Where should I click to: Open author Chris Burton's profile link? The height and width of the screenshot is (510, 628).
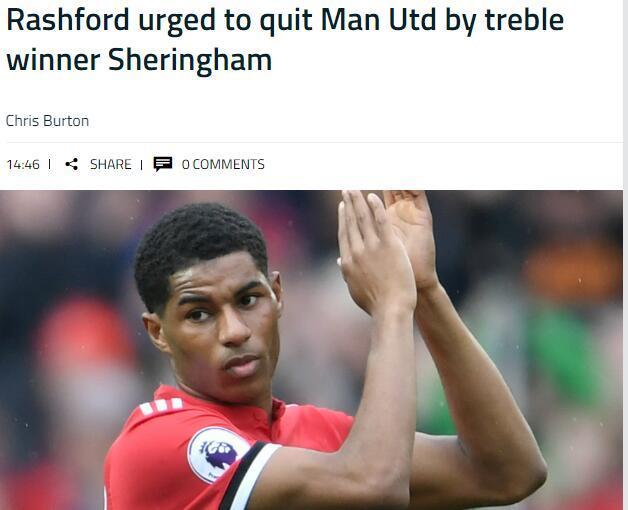(x=47, y=121)
